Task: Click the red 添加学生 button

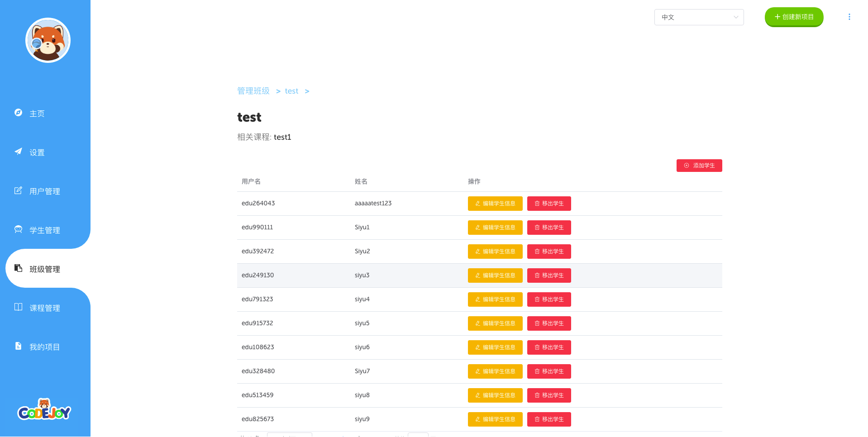Action: pyautogui.click(x=699, y=166)
